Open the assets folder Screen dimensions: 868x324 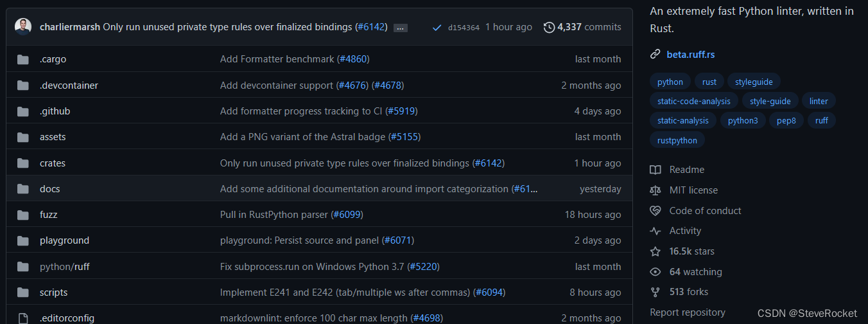click(53, 137)
